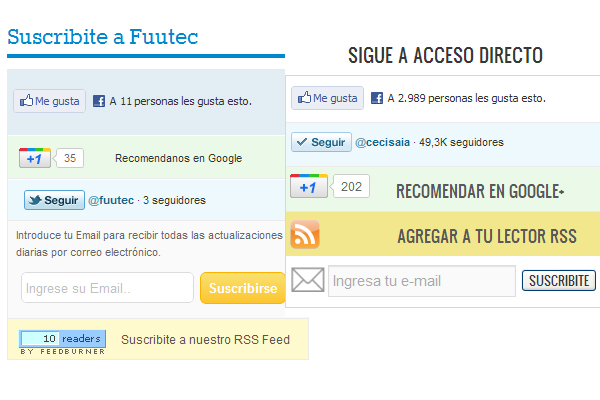Open the @cecisaia Twitter link
This screenshot has width=600, height=400.
point(383,142)
